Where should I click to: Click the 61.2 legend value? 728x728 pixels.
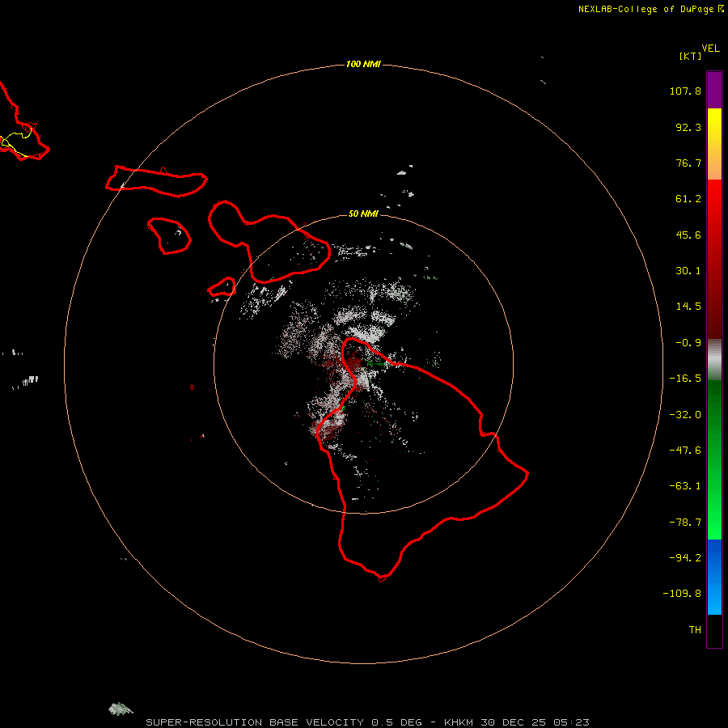(x=688, y=199)
